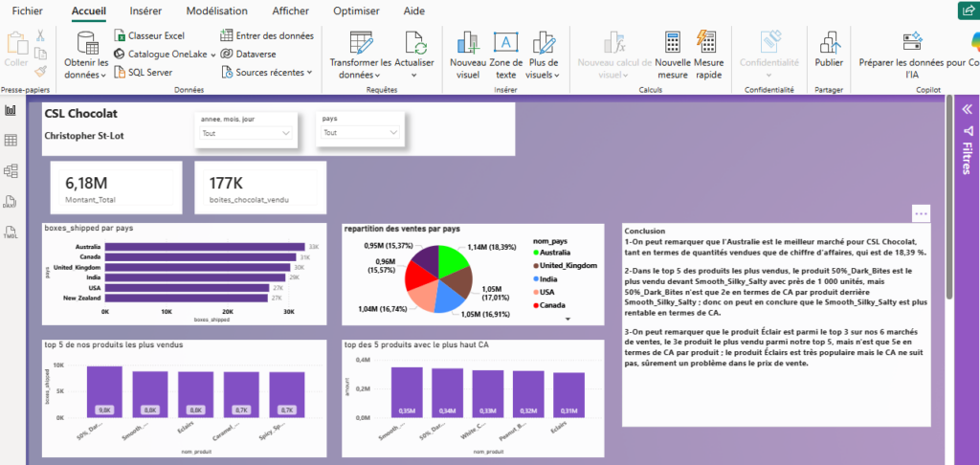Open TMDL view in sidebar

pyautogui.click(x=11, y=232)
